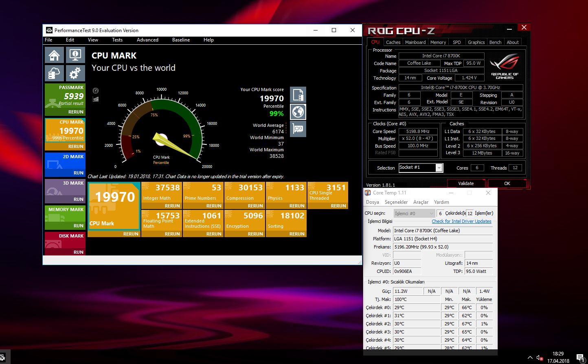Open the cloud baseline management icon
The image size is (588, 364).
coord(55,73)
